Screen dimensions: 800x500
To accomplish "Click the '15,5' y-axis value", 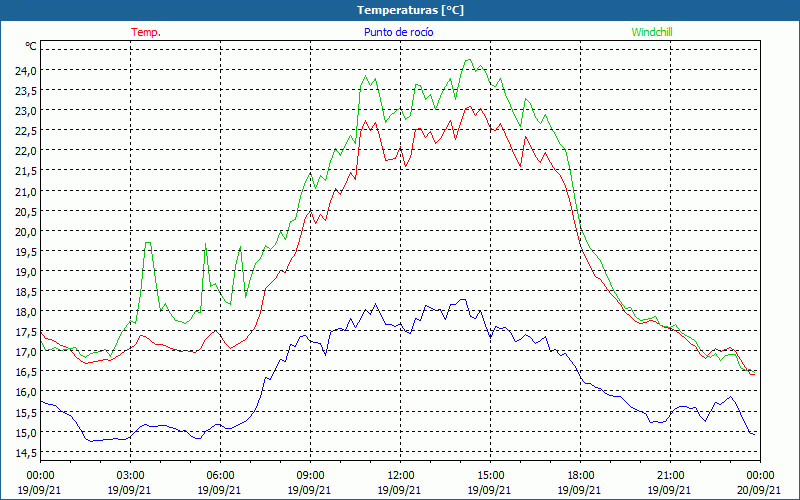I will point(25,412).
